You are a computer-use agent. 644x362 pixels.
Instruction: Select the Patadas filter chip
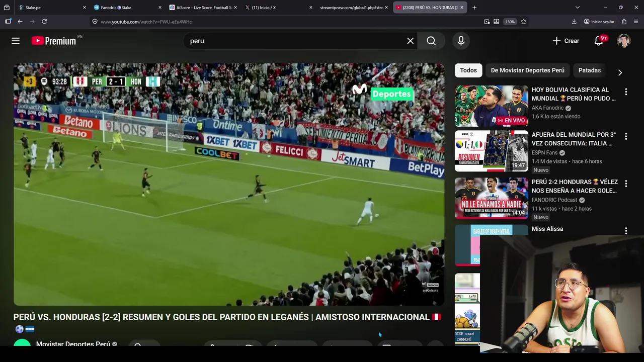(590, 70)
